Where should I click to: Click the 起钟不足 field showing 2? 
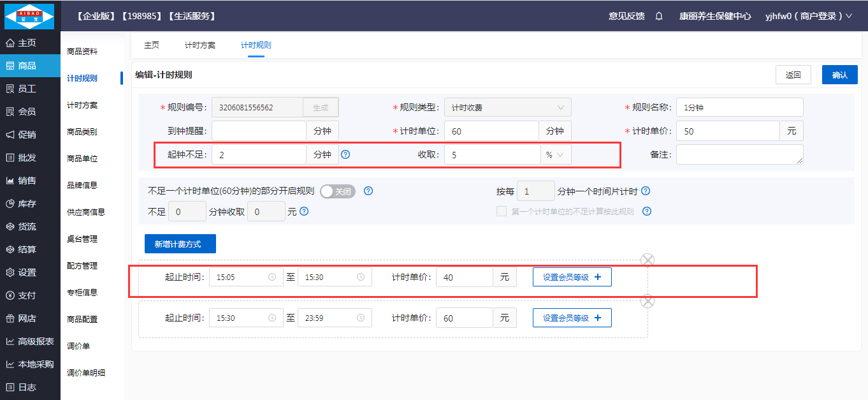pyautogui.click(x=259, y=154)
